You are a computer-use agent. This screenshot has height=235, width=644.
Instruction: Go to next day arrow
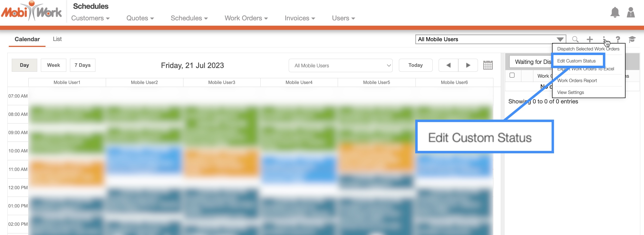pyautogui.click(x=468, y=65)
